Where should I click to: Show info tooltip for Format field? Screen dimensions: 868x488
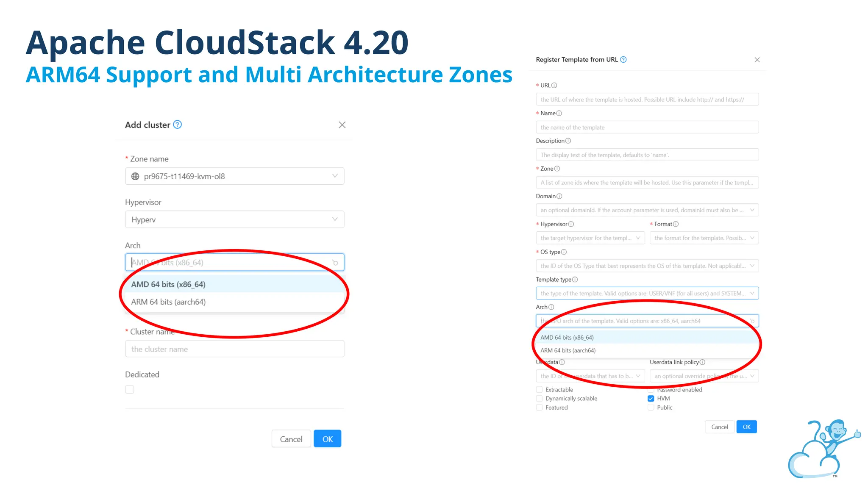pos(676,224)
